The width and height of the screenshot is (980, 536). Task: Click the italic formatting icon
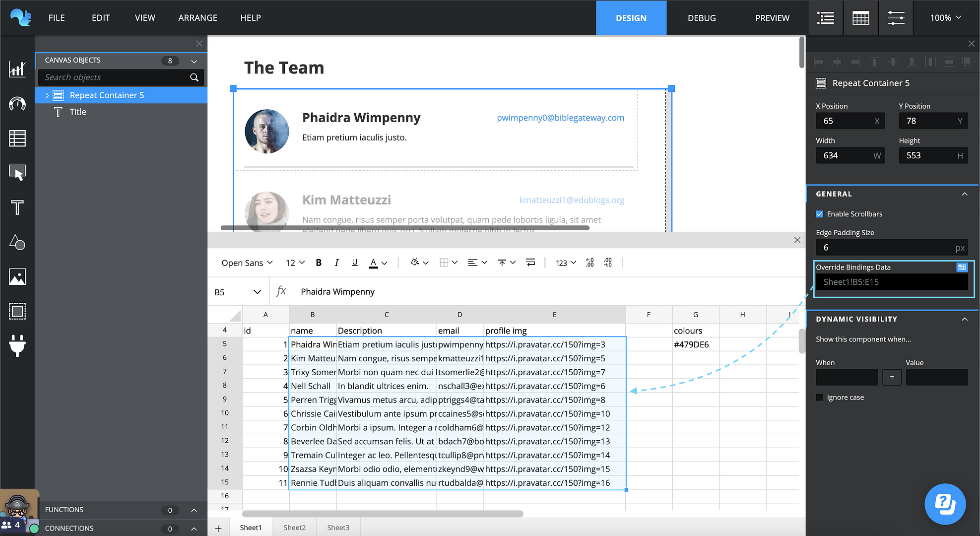(x=336, y=263)
